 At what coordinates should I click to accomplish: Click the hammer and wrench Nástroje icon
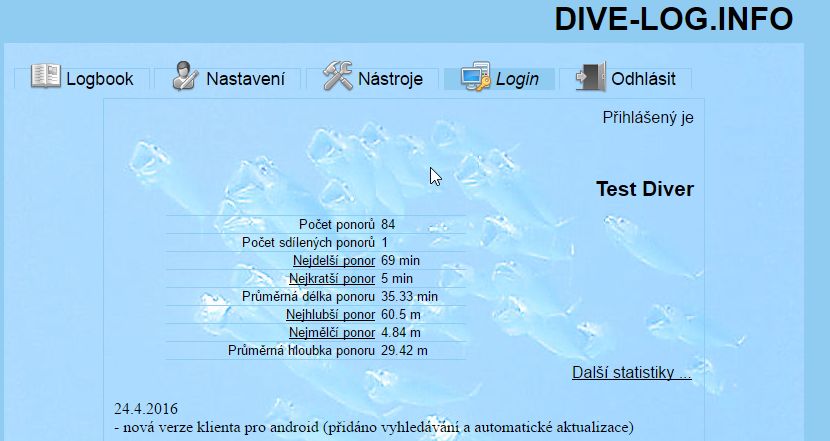338,76
